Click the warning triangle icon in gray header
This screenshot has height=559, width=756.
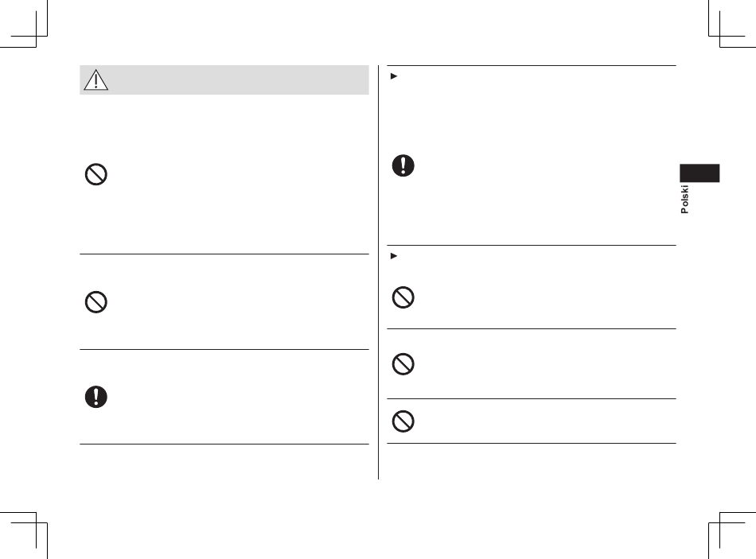tap(96, 80)
